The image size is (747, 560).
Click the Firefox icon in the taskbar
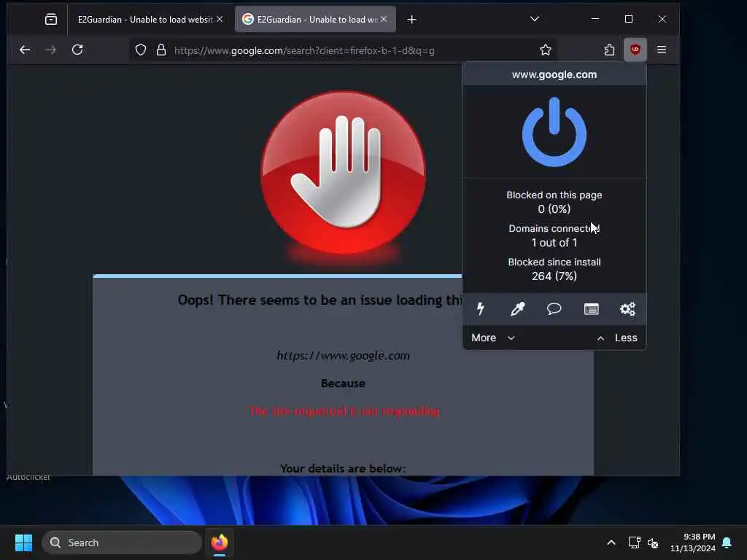coord(219,542)
